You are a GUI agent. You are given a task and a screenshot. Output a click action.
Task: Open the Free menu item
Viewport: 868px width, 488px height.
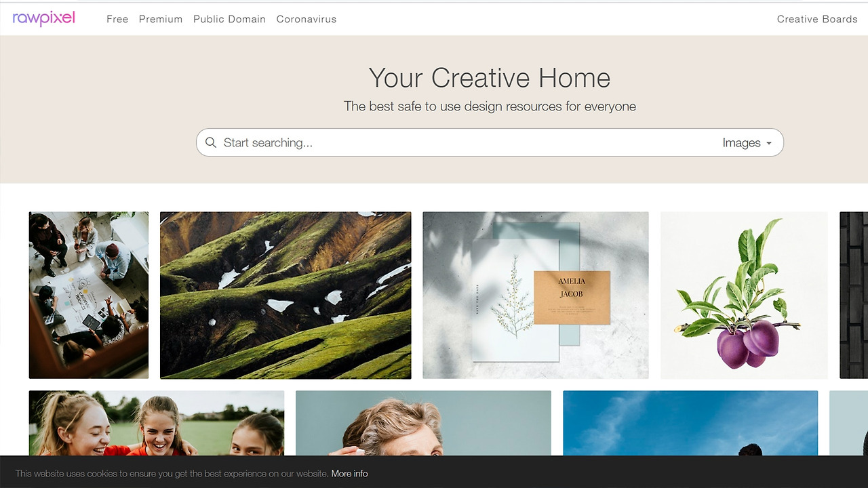(x=117, y=19)
